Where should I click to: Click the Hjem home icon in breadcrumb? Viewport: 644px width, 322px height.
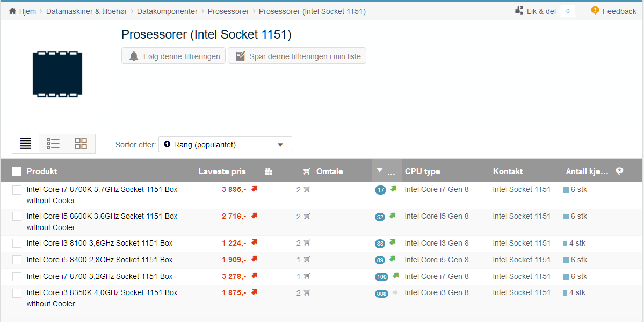pos(12,11)
